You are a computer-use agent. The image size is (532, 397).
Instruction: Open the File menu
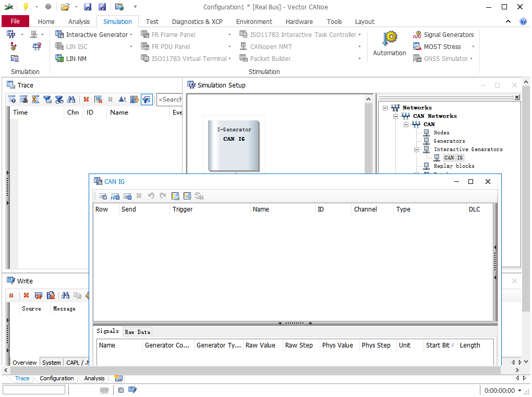point(15,21)
